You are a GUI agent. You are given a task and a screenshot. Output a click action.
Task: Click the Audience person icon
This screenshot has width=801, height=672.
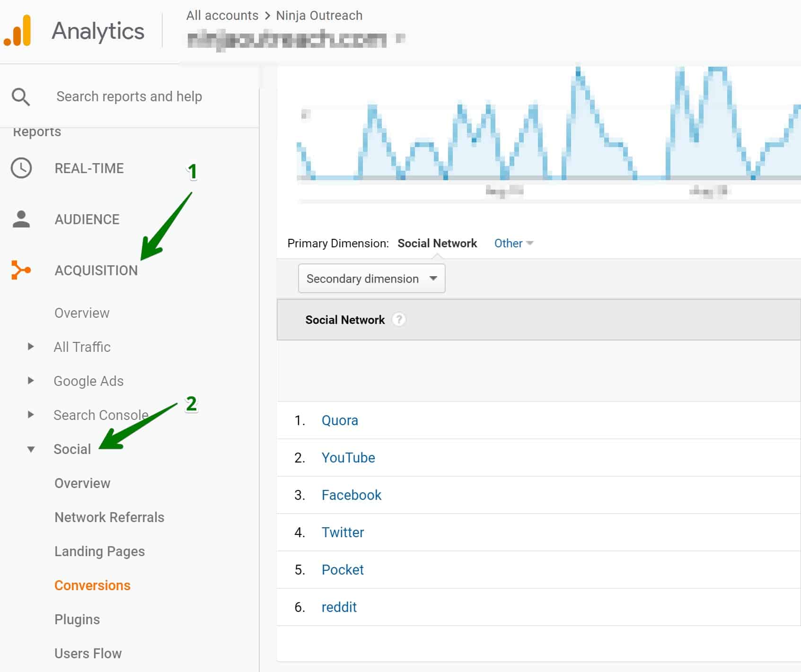pyautogui.click(x=21, y=219)
